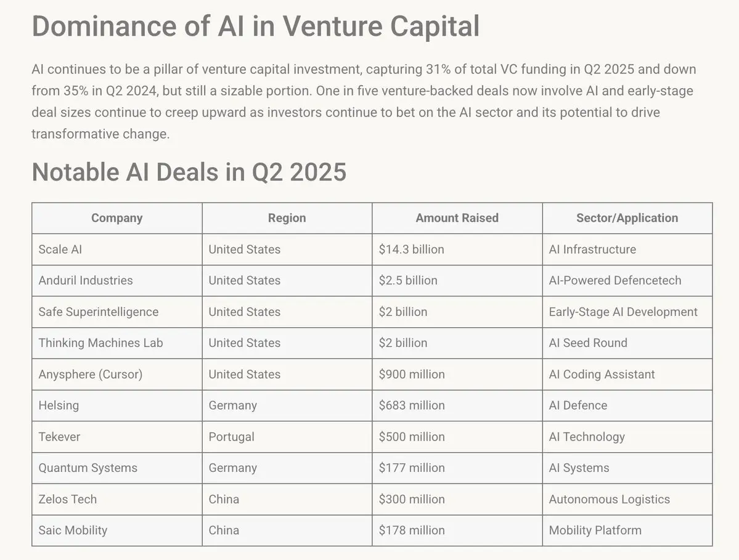Click the Region column header
This screenshot has height=560, width=739.
click(x=287, y=218)
